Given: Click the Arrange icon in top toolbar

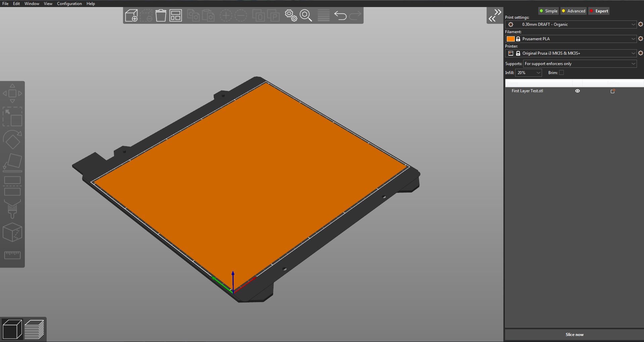Looking at the screenshot, I should point(175,15).
